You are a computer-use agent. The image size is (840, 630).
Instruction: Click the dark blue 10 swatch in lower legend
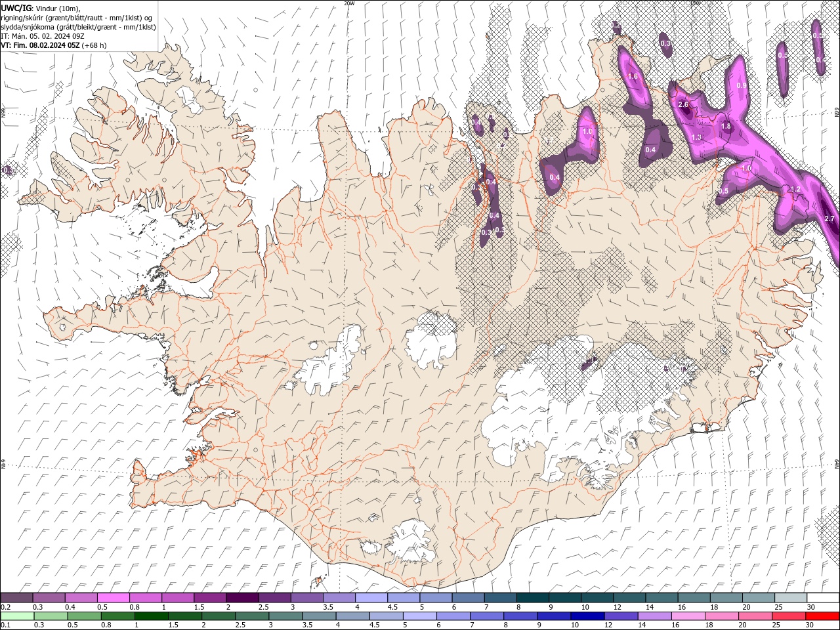click(587, 616)
